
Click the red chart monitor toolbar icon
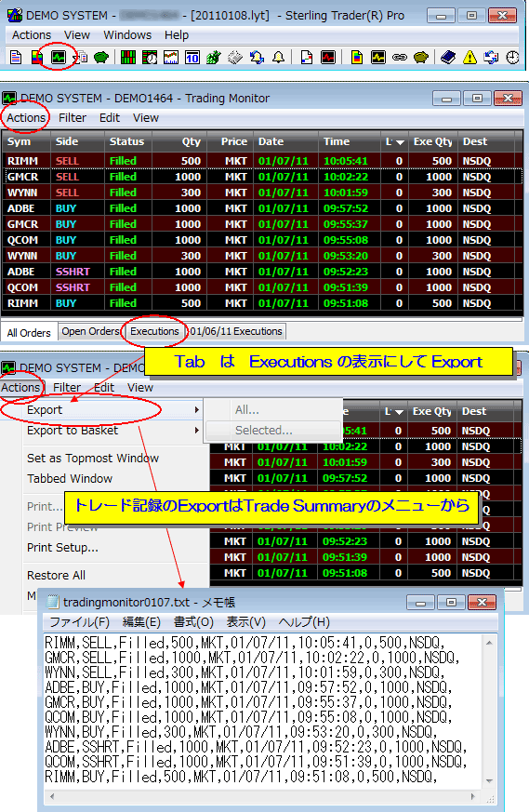click(328, 57)
